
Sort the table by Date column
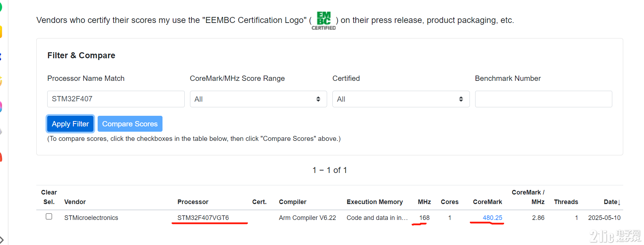pos(612,202)
